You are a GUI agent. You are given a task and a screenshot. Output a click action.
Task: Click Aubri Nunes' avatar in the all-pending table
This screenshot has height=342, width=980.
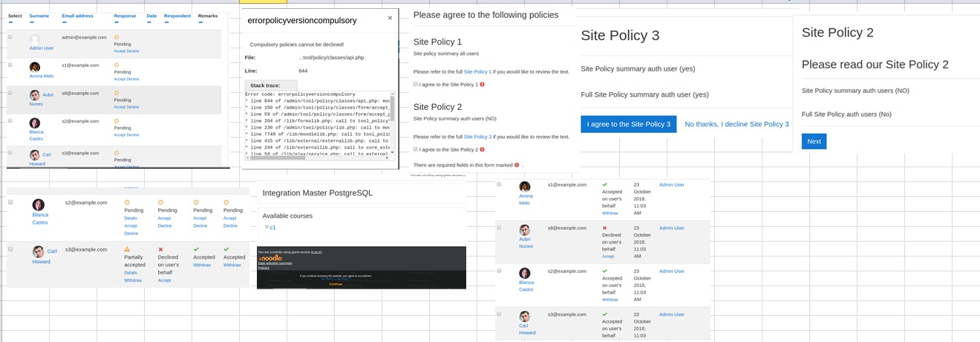[35, 95]
